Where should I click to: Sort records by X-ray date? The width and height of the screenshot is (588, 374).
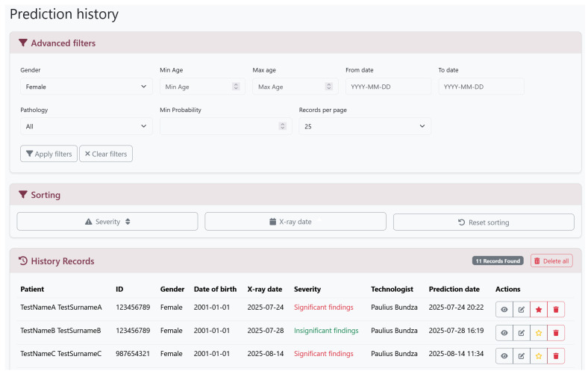(x=295, y=222)
